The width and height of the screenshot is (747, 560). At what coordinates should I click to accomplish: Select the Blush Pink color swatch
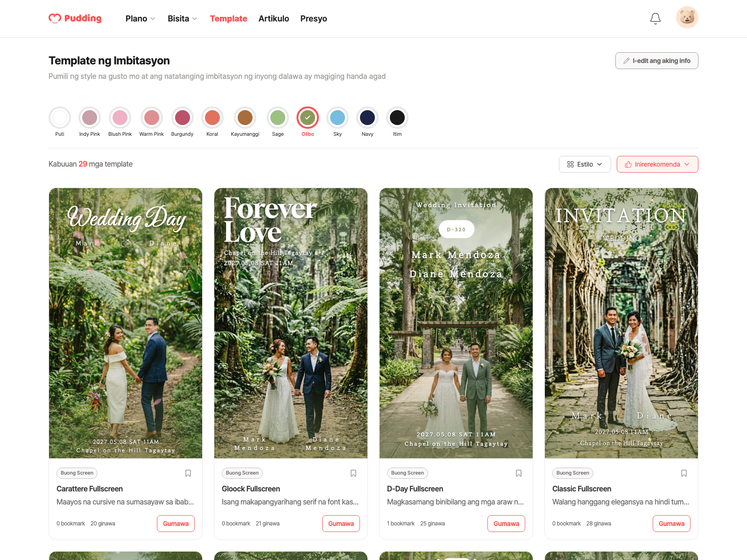point(120,118)
